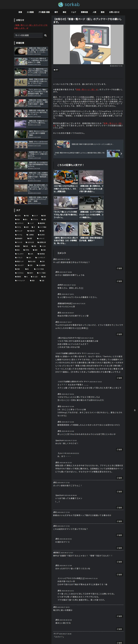Click the sorkab globe logo
Viewport: 138px width, 644px height.
click(x=69, y=5)
